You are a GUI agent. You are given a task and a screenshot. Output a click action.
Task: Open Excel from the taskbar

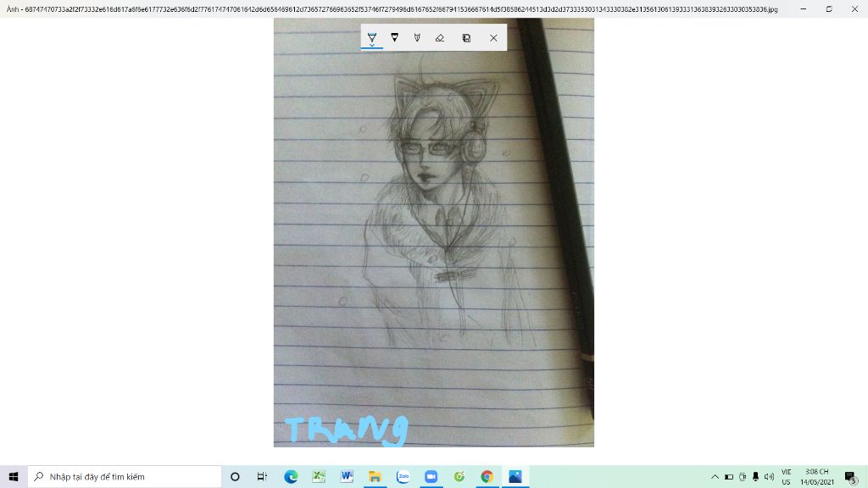pos(319,476)
